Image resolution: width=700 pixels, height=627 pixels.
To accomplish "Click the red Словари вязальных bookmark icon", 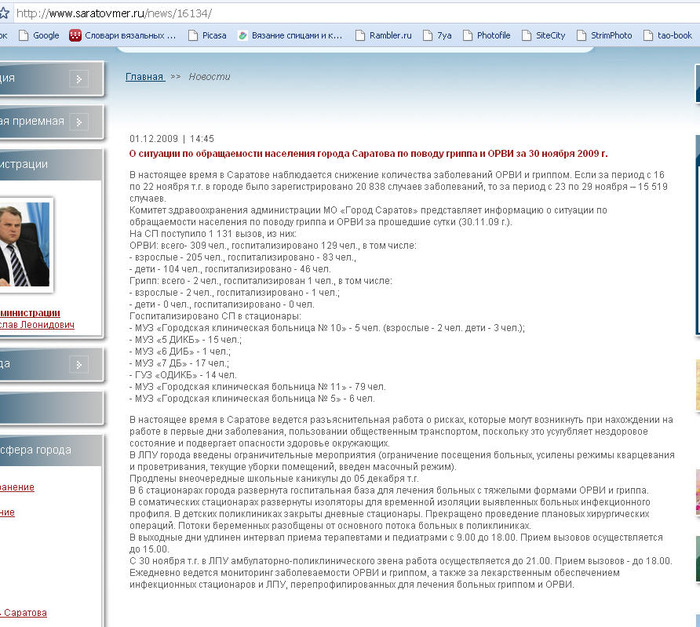I will coord(75,35).
